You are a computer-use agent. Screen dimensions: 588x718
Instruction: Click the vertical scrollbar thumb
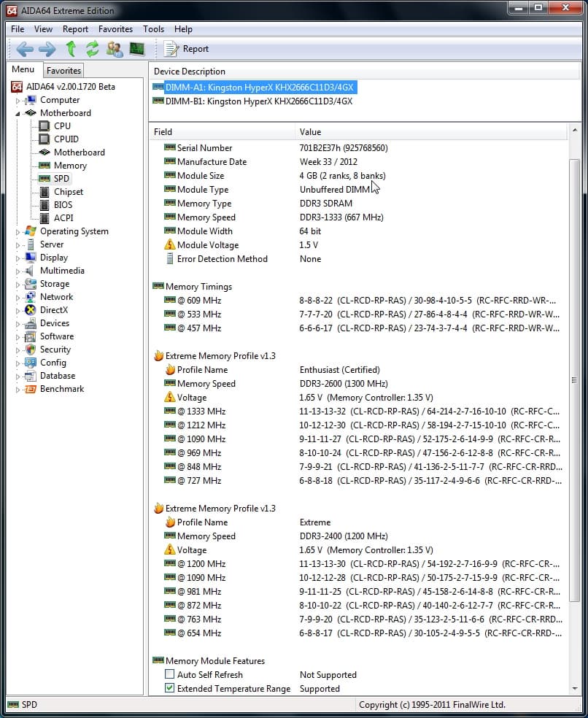(575, 380)
